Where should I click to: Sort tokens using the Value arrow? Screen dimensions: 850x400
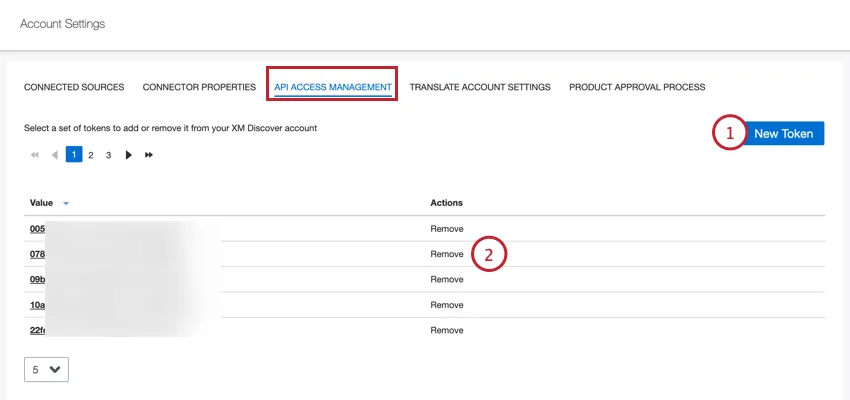tap(66, 203)
